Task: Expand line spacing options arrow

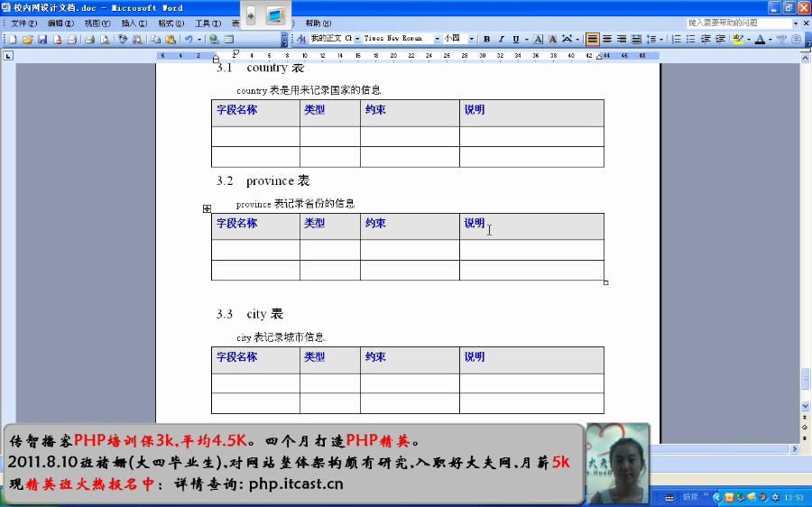Action: pyautogui.click(x=661, y=40)
